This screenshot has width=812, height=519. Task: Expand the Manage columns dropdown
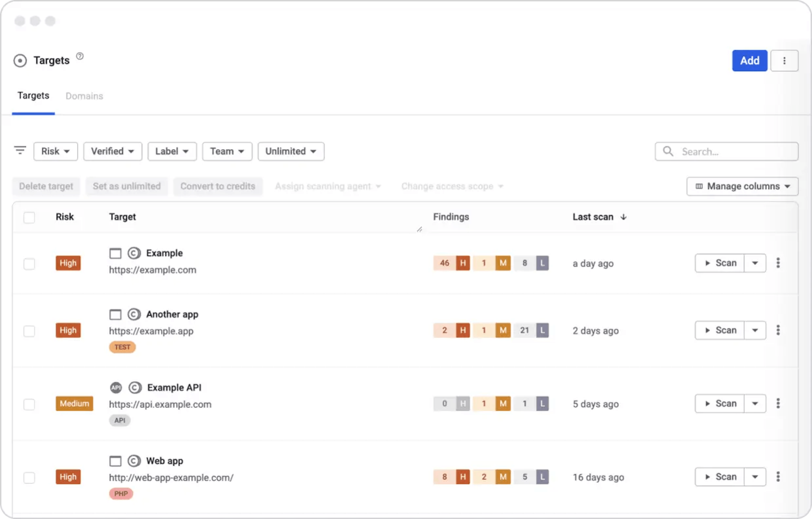tap(742, 186)
